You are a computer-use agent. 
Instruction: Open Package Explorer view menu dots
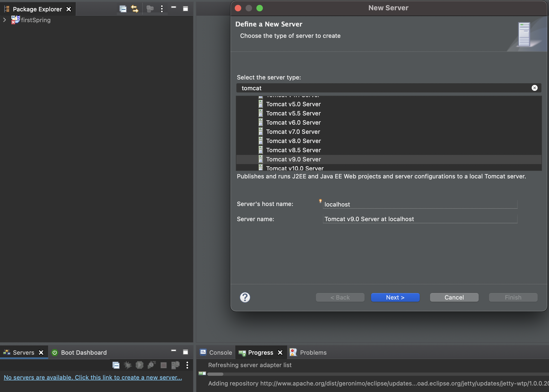(x=162, y=9)
